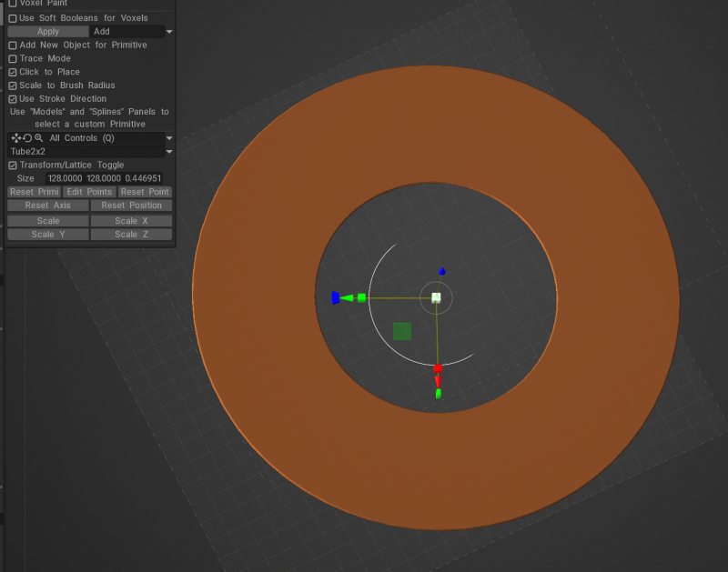Open the Add boolean mode dropdown
The height and width of the screenshot is (572, 728).
click(x=132, y=32)
